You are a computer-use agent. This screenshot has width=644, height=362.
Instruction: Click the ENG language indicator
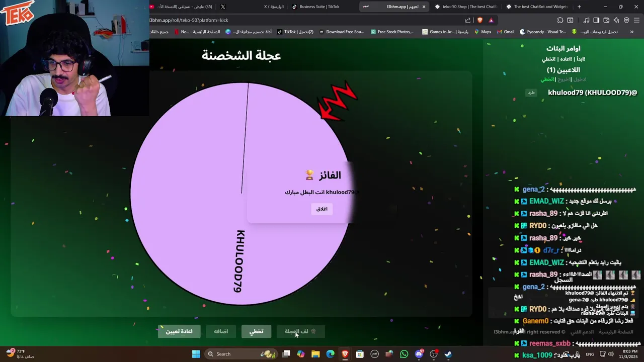[590, 354]
